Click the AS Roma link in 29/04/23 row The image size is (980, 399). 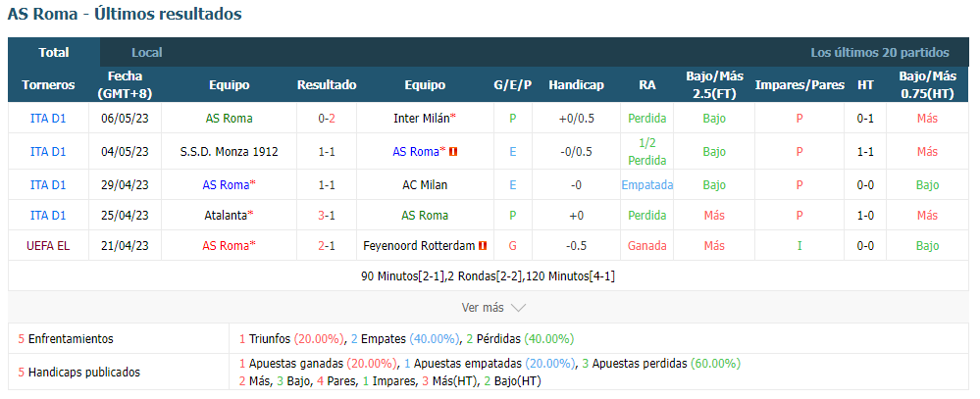click(226, 185)
